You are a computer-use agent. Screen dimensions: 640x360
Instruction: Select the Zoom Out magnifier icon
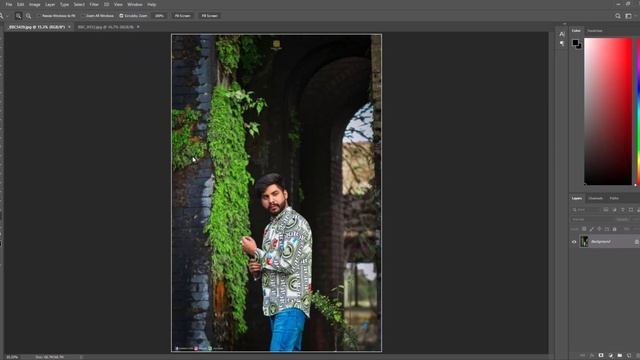(x=29, y=16)
